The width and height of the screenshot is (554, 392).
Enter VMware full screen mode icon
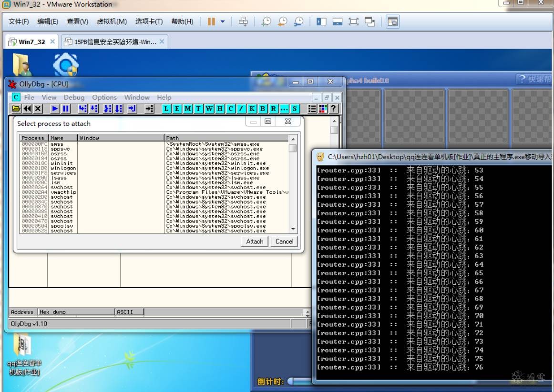pyautogui.click(x=353, y=21)
